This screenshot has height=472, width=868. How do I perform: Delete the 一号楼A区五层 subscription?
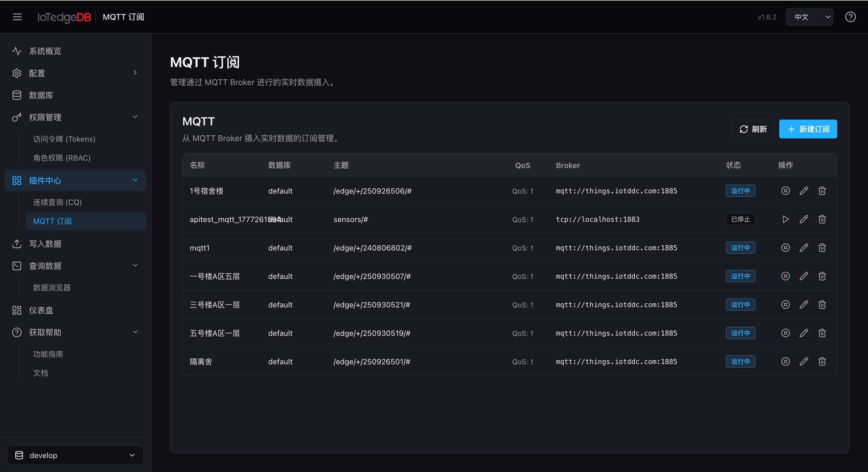tap(822, 276)
